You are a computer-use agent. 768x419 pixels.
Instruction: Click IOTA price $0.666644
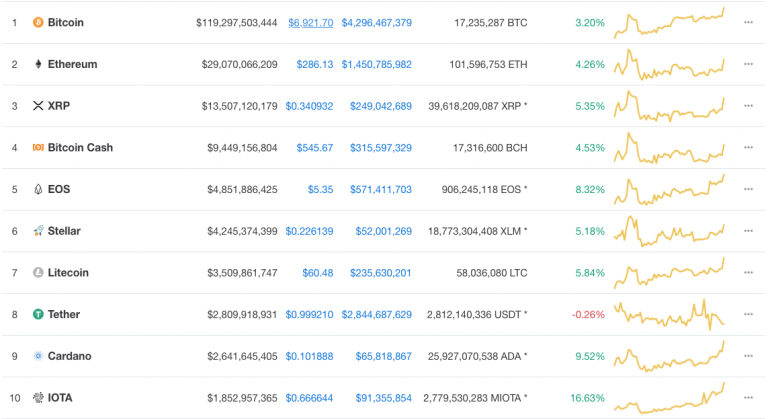pos(310,397)
